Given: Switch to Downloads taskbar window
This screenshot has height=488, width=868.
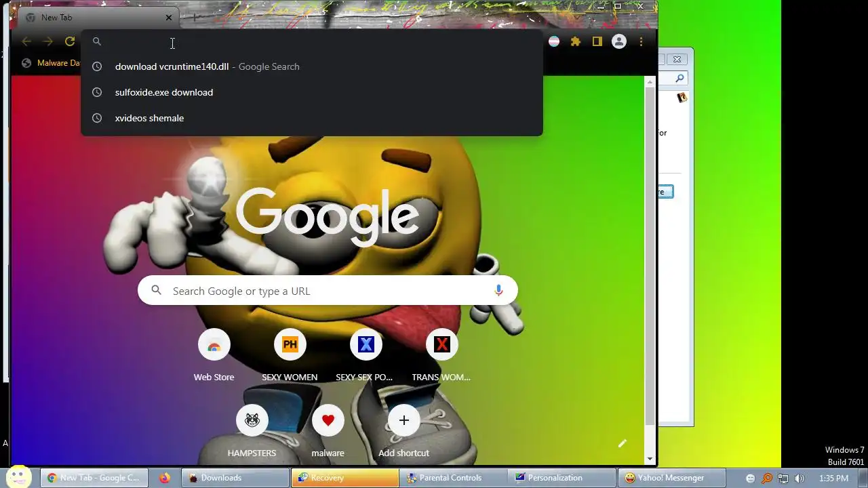Looking at the screenshot, I should point(235,478).
